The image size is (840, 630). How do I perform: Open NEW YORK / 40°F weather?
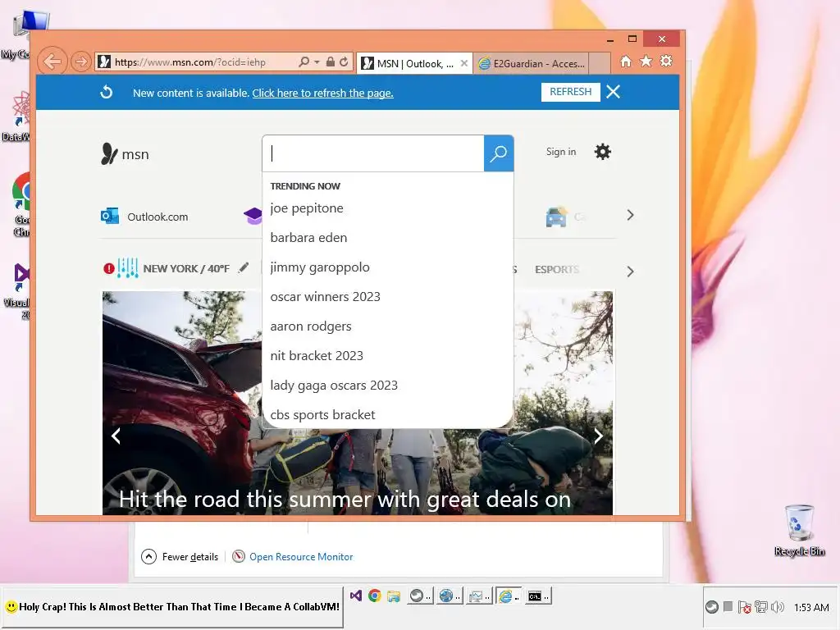point(186,268)
